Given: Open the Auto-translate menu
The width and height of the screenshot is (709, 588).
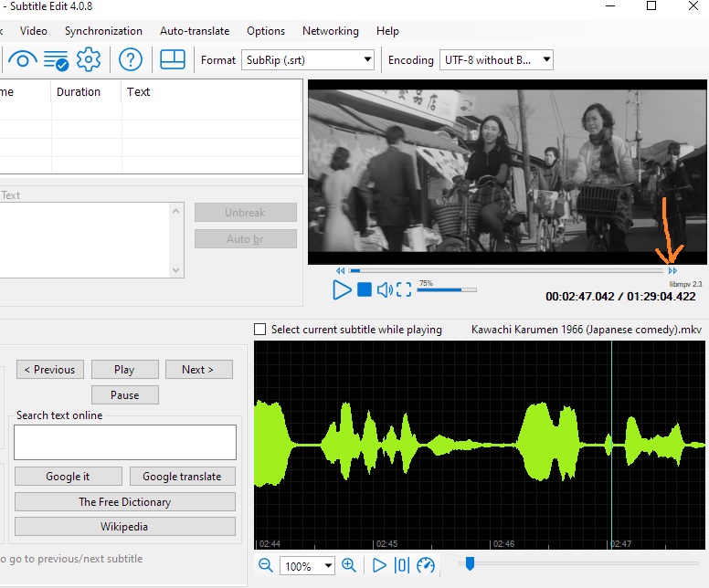Looking at the screenshot, I should [x=195, y=31].
